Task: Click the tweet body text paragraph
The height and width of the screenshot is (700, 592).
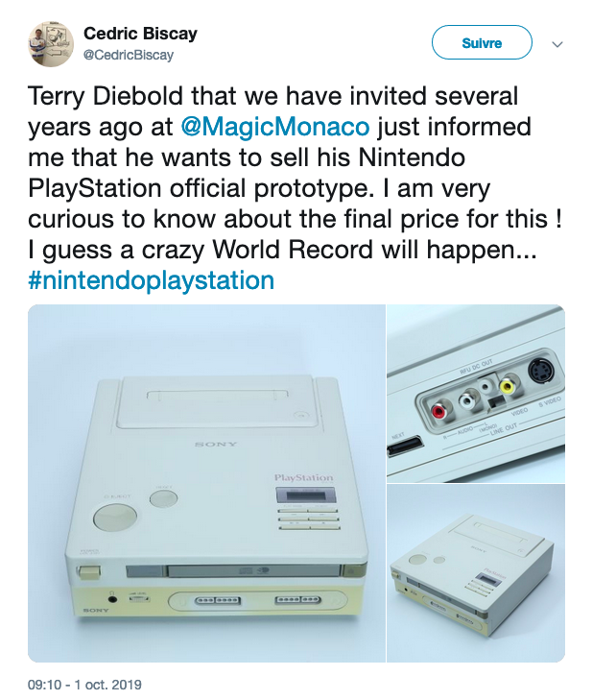Action: pyautogui.click(x=295, y=173)
